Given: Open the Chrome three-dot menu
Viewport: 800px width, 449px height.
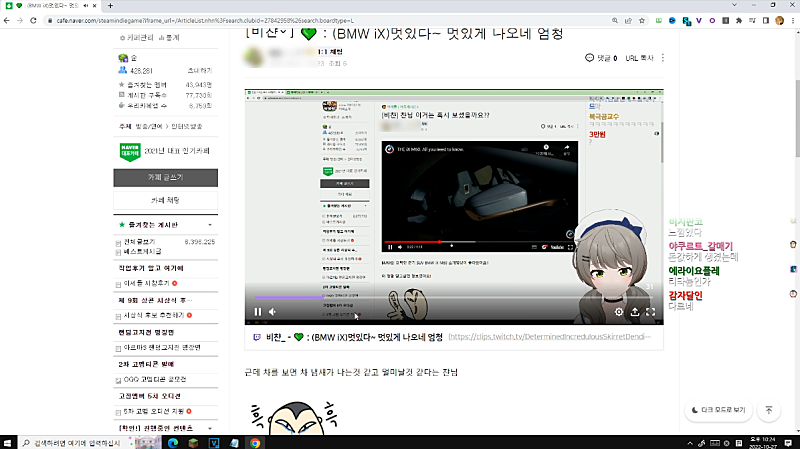Looking at the screenshot, I should 792,20.
